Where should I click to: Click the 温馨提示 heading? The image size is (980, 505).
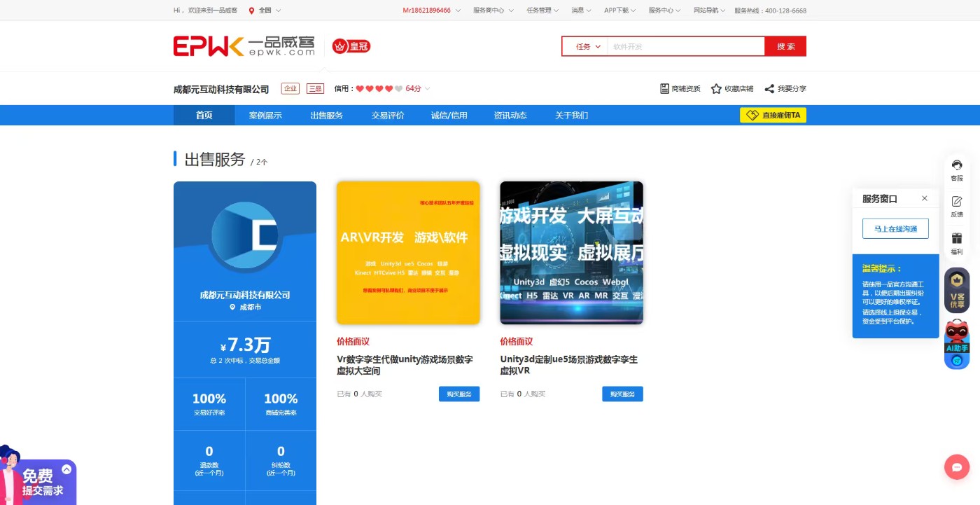tap(882, 268)
